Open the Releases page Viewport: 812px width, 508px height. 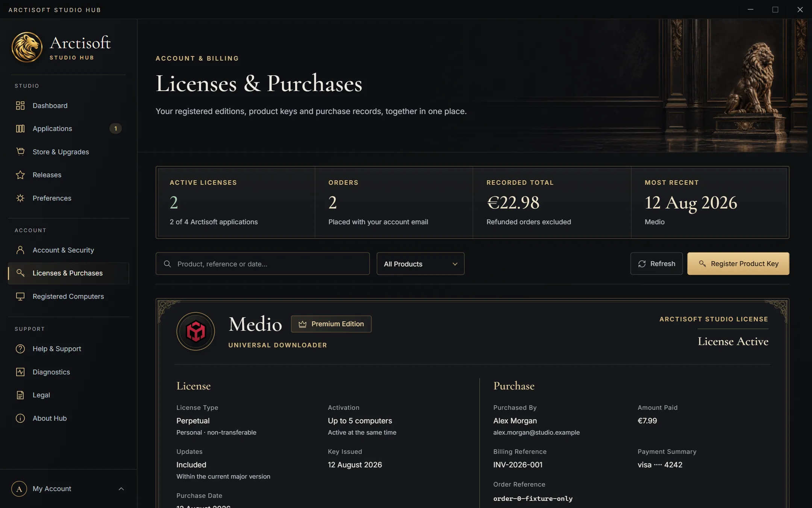click(x=68, y=175)
